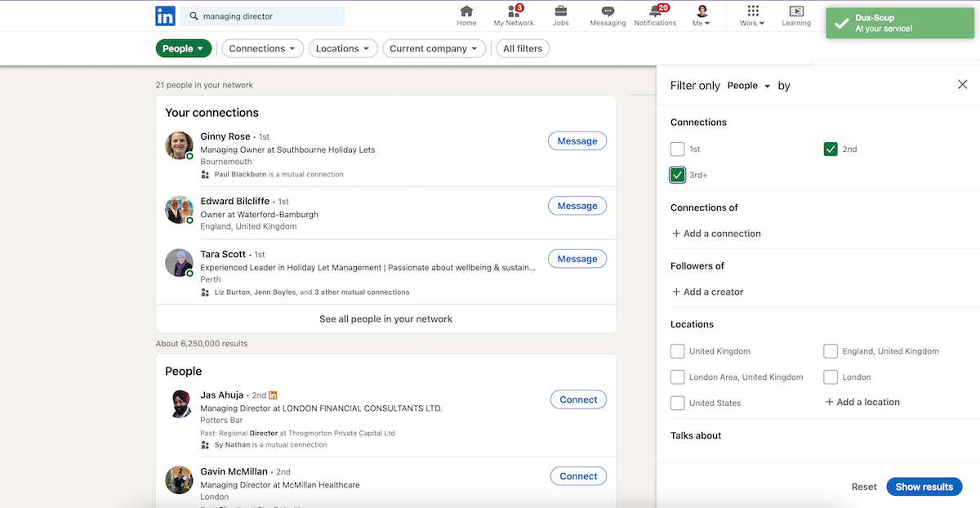Open Messaging speech bubble icon

coord(607,14)
